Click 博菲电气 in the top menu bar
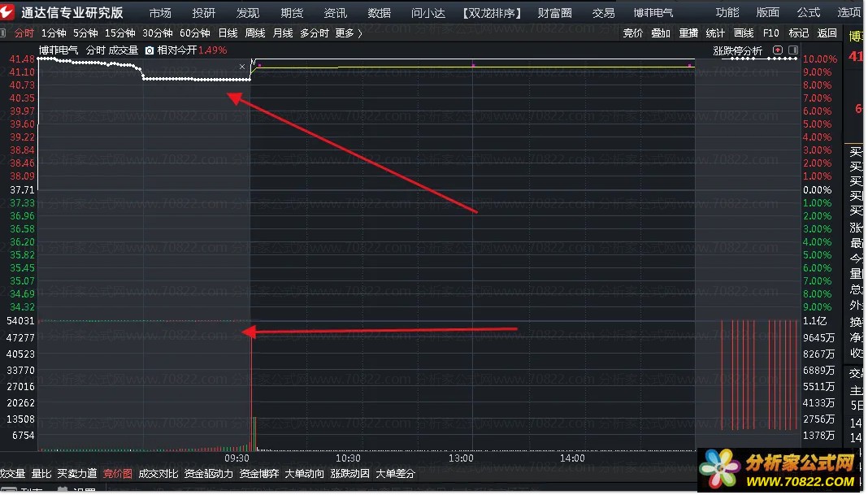 click(653, 13)
